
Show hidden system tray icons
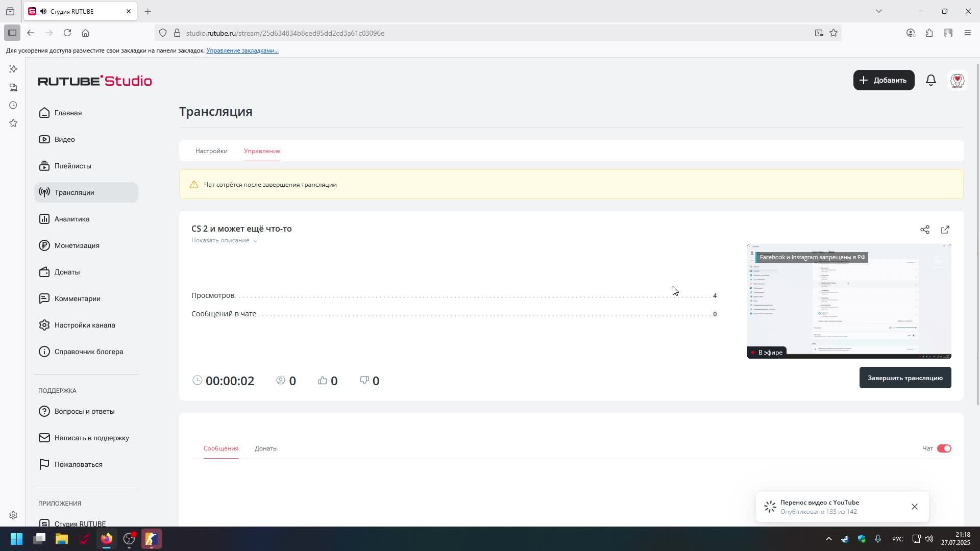click(828, 539)
